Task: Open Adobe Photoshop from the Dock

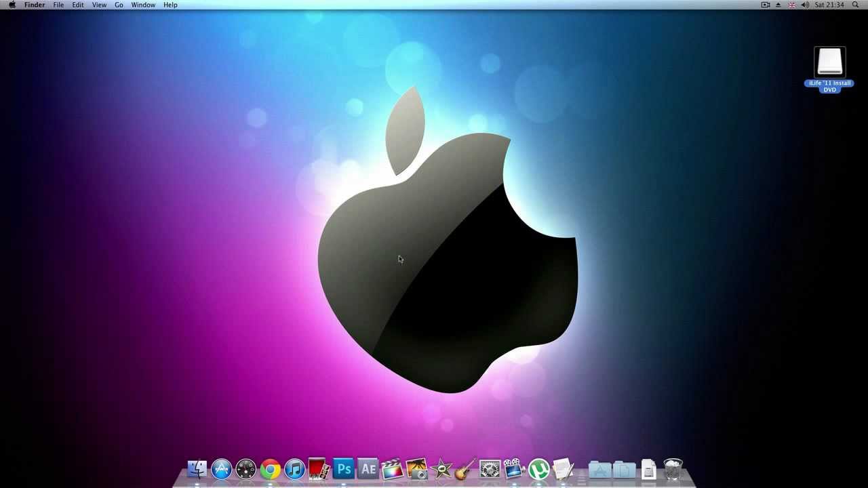Action: click(x=344, y=469)
